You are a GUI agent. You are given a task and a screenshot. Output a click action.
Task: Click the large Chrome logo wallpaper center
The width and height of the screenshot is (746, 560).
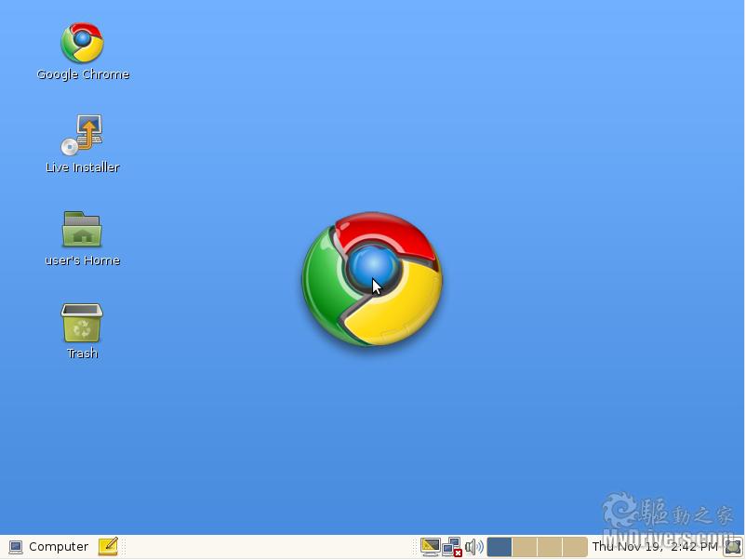tap(372, 279)
